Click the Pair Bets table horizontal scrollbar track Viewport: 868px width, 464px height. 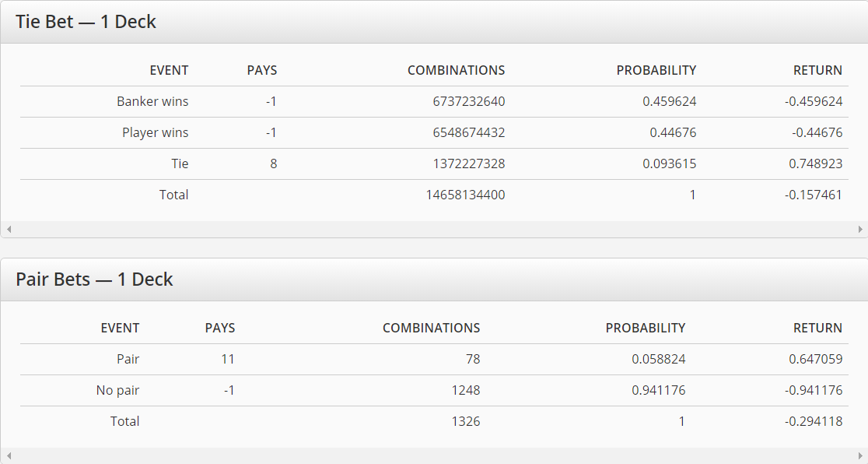(434, 455)
